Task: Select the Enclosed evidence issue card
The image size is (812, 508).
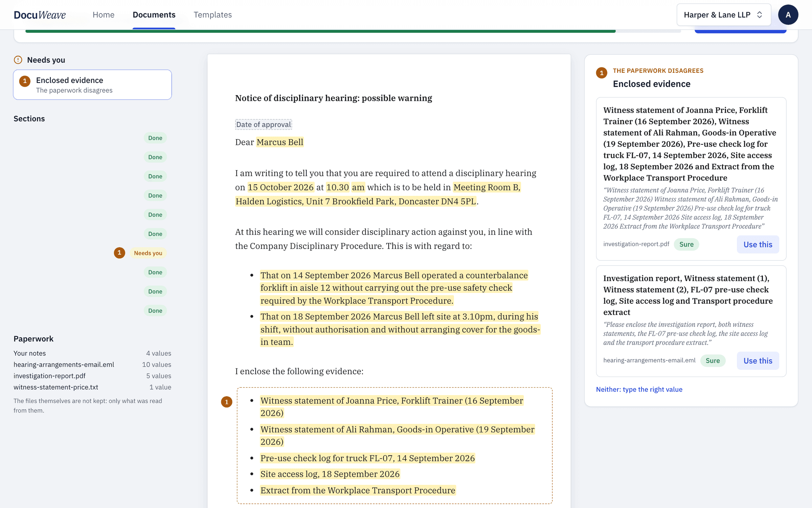Action: pyautogui.click(x=92, y=85)
